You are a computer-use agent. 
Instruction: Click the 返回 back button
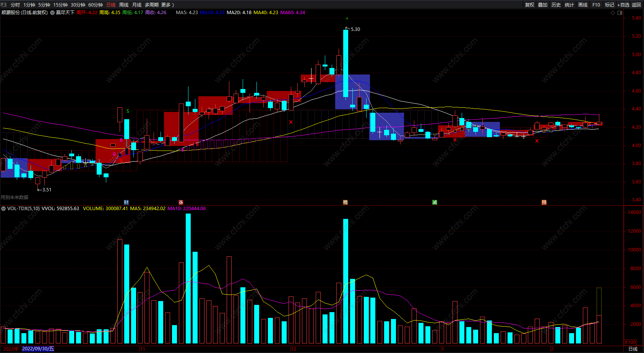tap(636, 5)
